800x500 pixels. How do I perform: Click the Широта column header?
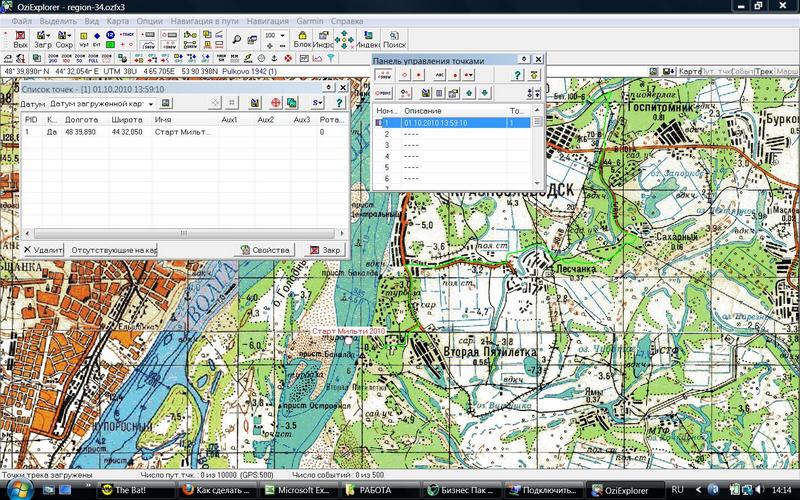click(127, 119)
